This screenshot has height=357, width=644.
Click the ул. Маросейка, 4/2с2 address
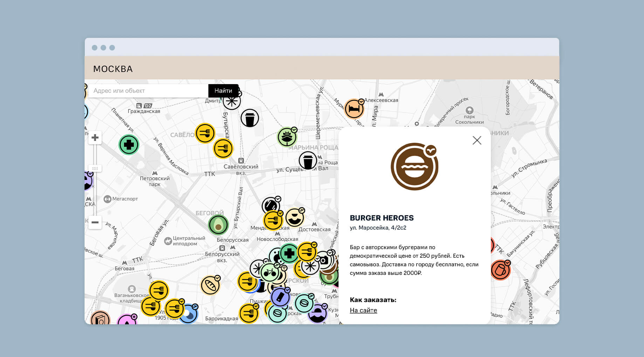click(x=378, y=228)
